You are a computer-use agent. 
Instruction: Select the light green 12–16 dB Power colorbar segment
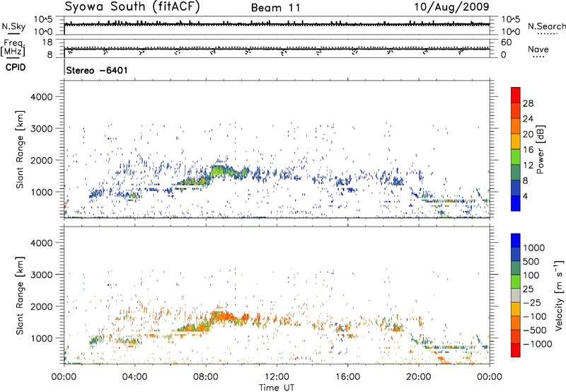(x=516, y=156)
